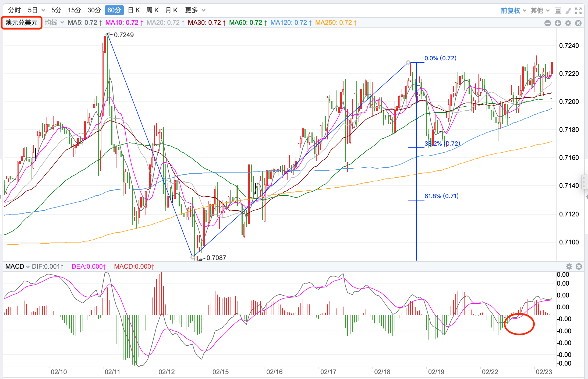Click the trendline anchor at the Fibonacci top
Viewport: 588px width, 379px height.
click(408, 62)
